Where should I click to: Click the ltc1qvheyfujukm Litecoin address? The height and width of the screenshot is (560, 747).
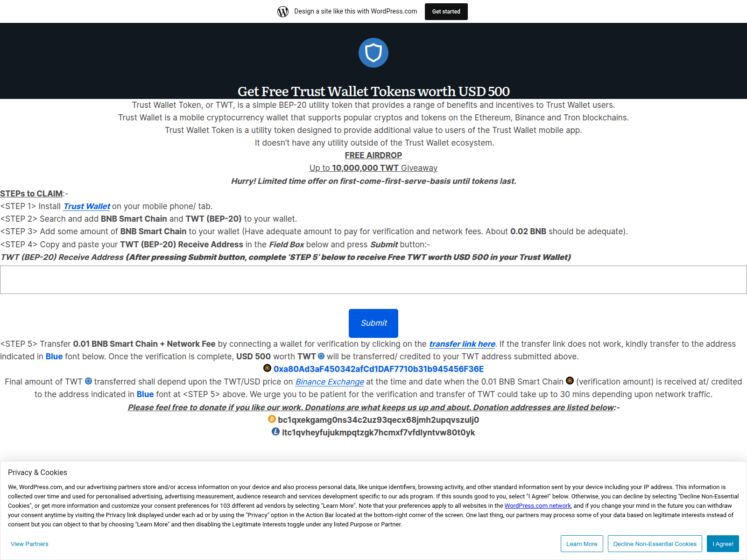click(379, 433)
